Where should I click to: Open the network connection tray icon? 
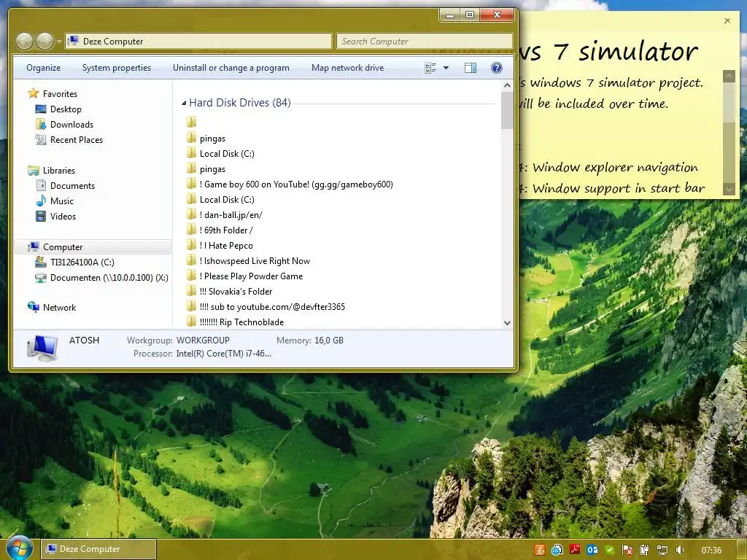point(662,550)
